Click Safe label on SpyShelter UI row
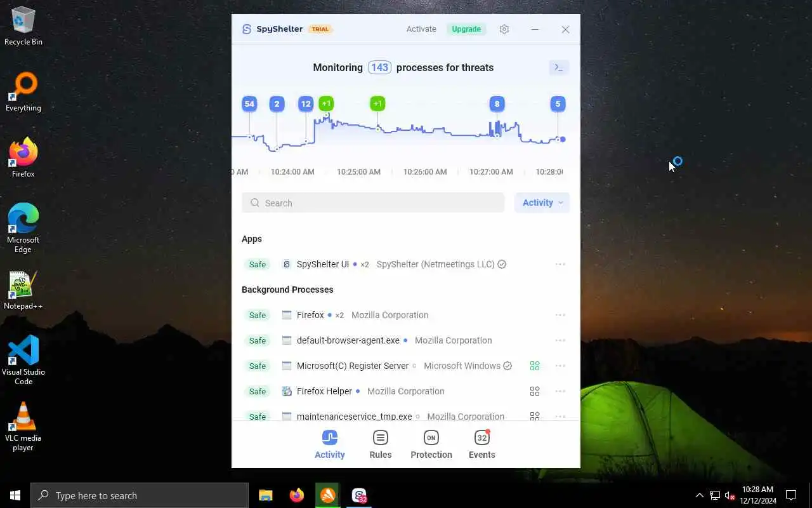The image size is (812, 508). 258,264
